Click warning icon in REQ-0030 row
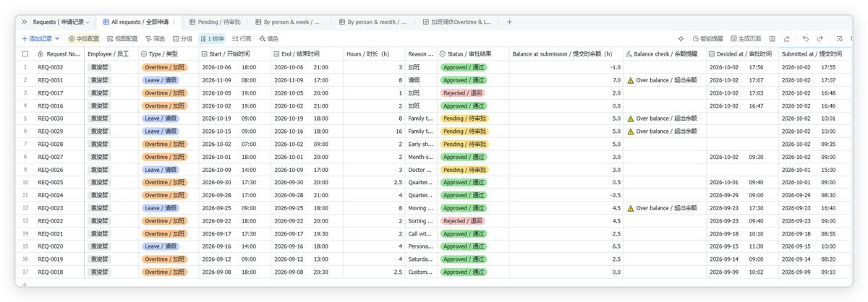This screenshot has height=302, width=868. pyautogui.click(x=630, y=118)
